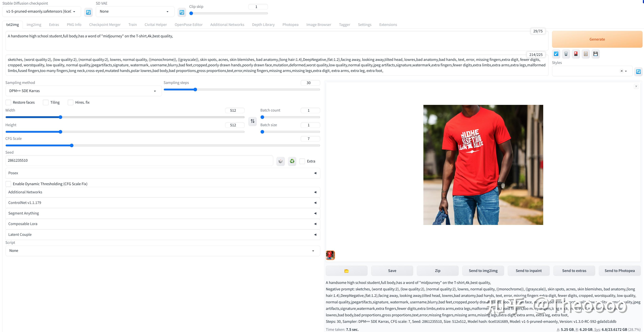Click the save style floppy disk icon
The height and width of the screenshot is (332, 644).
click(x=595, y=54)
